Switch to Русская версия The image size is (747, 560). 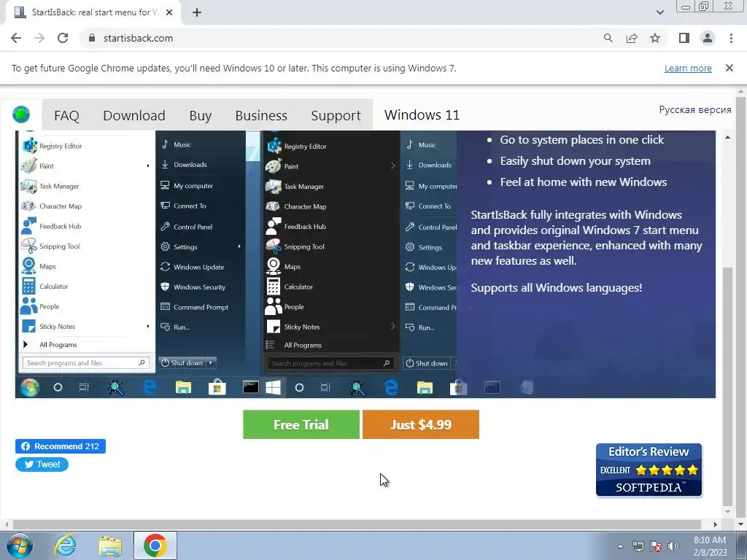pos(695,109)
